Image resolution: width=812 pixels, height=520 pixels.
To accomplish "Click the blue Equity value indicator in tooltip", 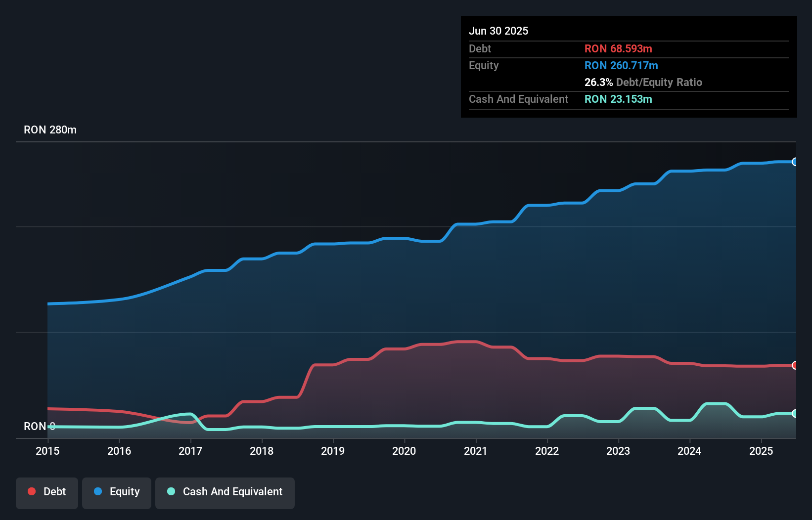I will click(x=621, y=65).
